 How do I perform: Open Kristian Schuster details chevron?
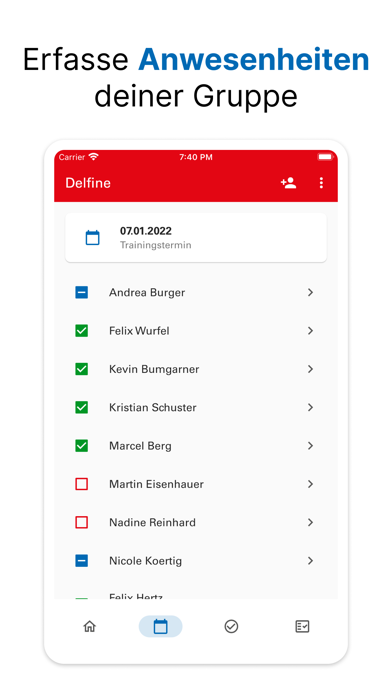310,407
